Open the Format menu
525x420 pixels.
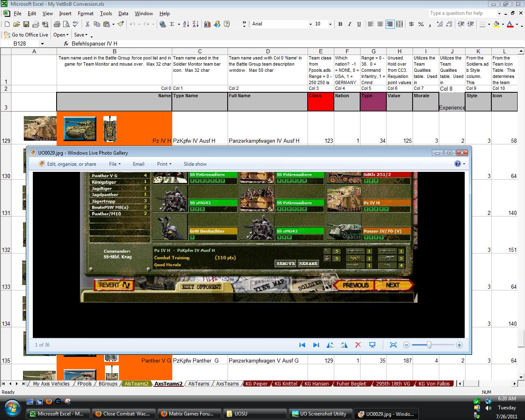pyautogui.click(x=86, y=14)
